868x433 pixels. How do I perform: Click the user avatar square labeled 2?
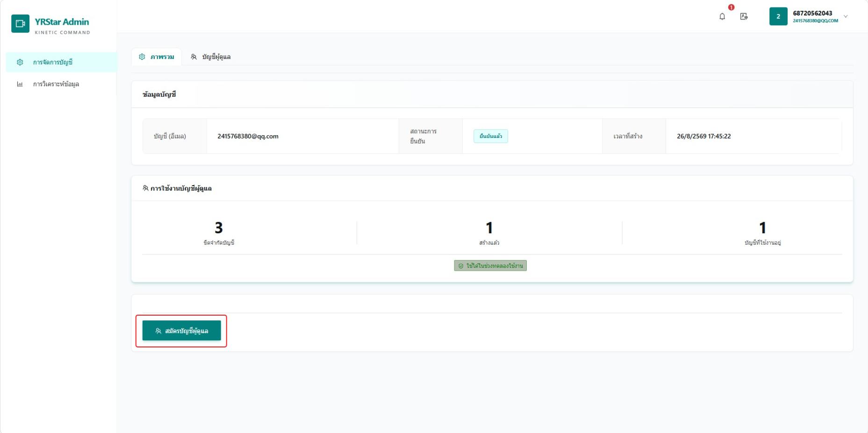(778, 16)
